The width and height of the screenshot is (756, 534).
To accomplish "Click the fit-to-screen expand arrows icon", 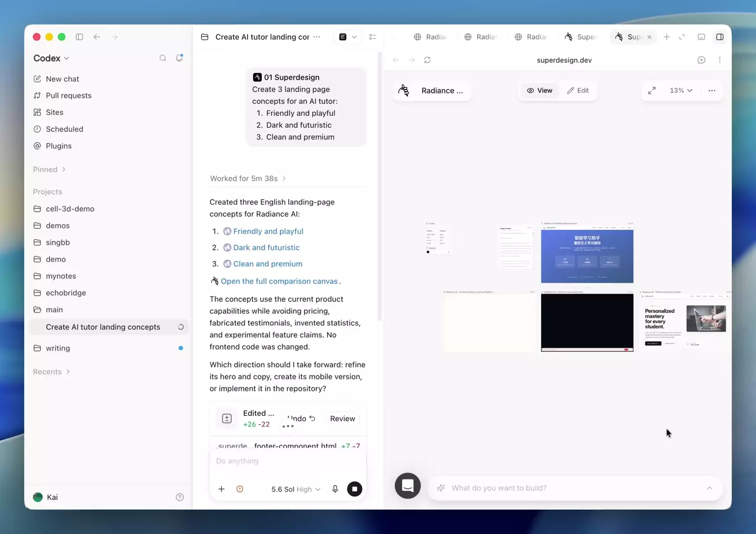I will 652,90.
